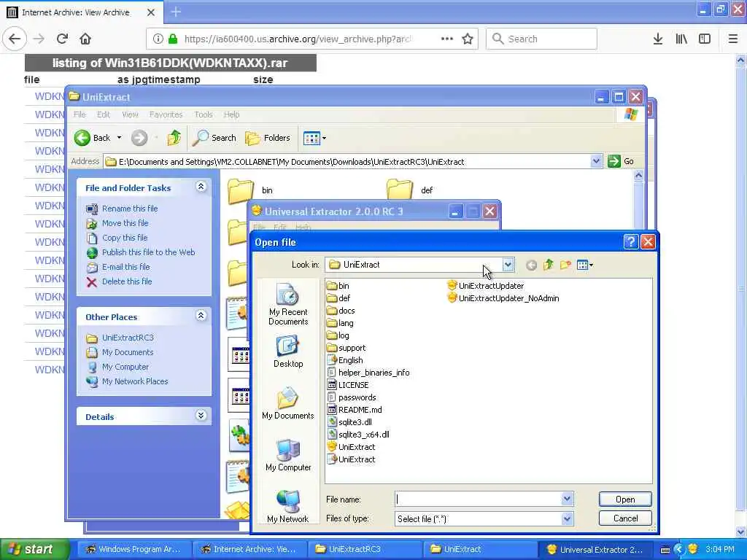The image size is (747, 560).
Task: Open the Edit menu in UniExtract explorer
Action: pos(104,114)
